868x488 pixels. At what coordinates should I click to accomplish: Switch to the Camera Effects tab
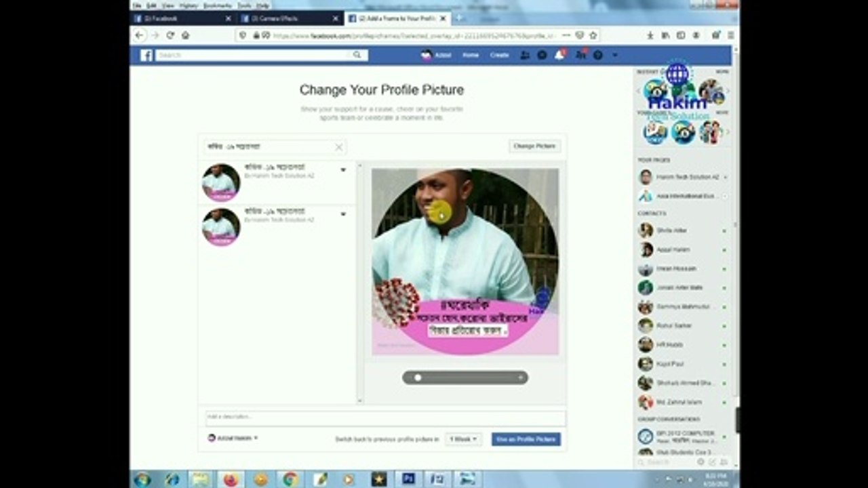(x=289, y=18)
